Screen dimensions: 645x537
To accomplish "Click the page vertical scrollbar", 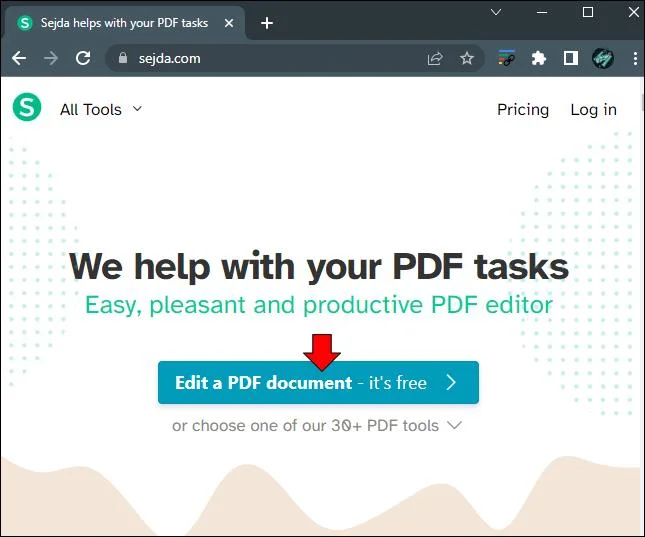I will click(642, 102).
